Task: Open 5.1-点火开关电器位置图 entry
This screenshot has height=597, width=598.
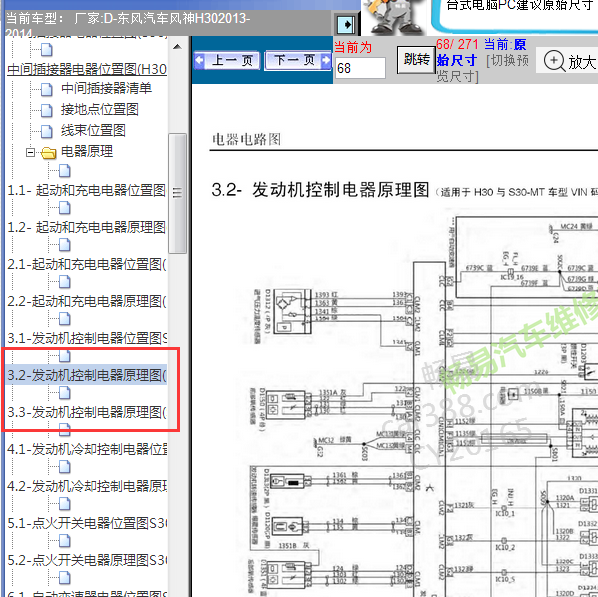Action: pyautogui.click(x=87, y=523)
